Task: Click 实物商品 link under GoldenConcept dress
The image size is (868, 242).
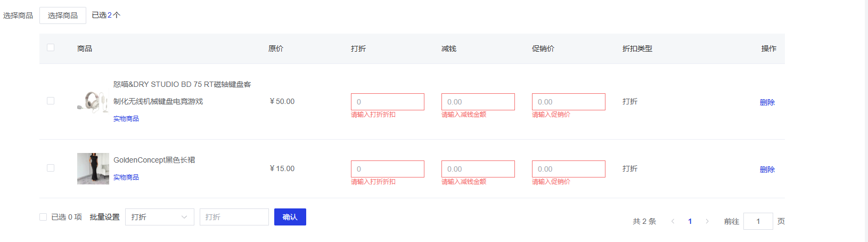Action: [x=126, y=178]
